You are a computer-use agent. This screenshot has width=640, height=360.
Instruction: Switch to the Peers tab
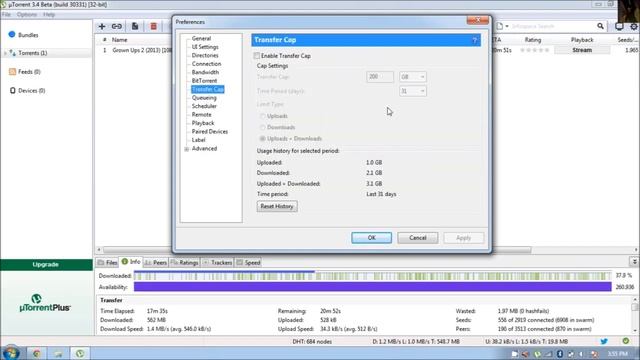pos(156,262)
